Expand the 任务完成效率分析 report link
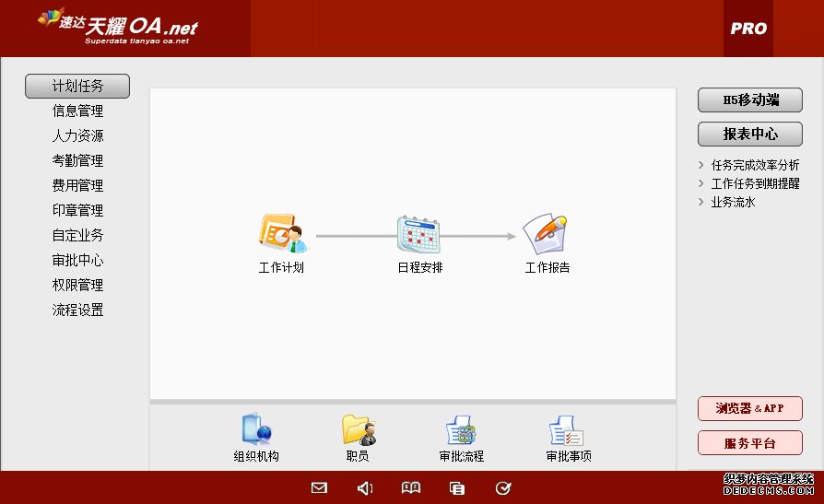Screen dimensions: 824x504 pos(754,166)
